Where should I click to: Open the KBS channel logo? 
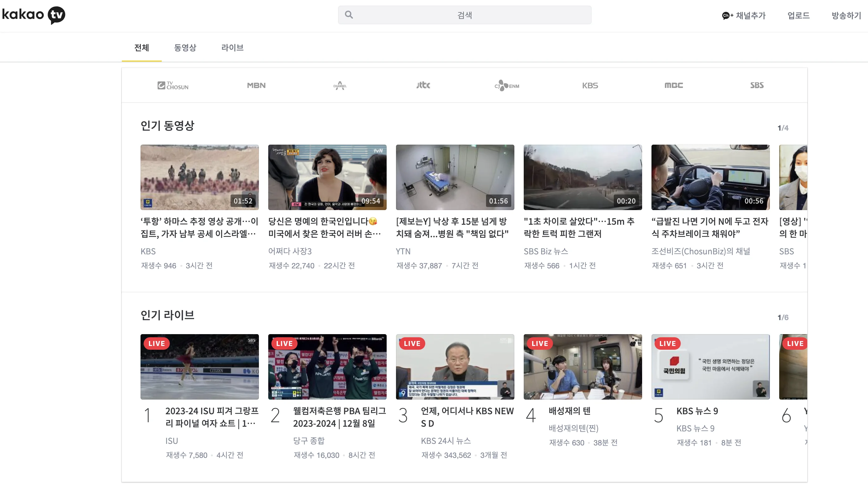coord(590,85)
